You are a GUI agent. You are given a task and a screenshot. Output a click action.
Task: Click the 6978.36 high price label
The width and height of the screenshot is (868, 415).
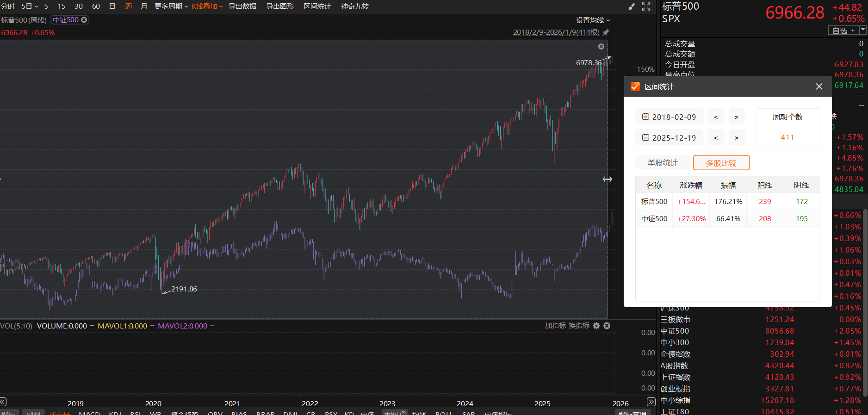click(x=589, y=62)
